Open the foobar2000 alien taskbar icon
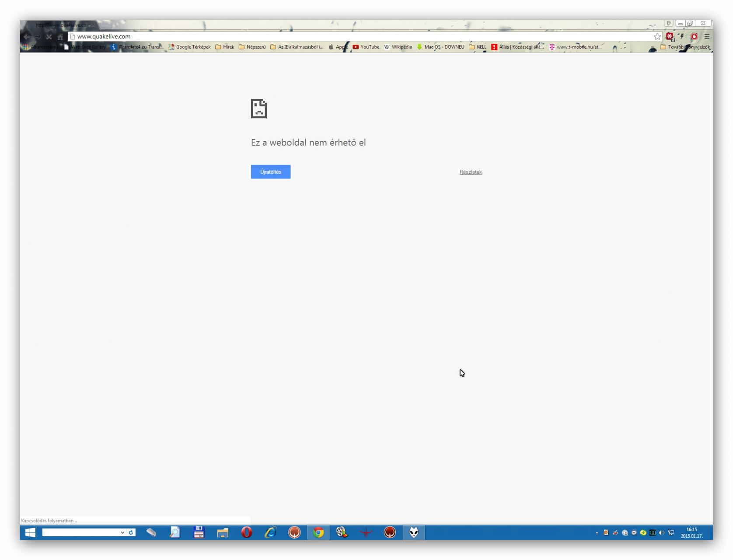The image size is (733, 560). (414, 532)
